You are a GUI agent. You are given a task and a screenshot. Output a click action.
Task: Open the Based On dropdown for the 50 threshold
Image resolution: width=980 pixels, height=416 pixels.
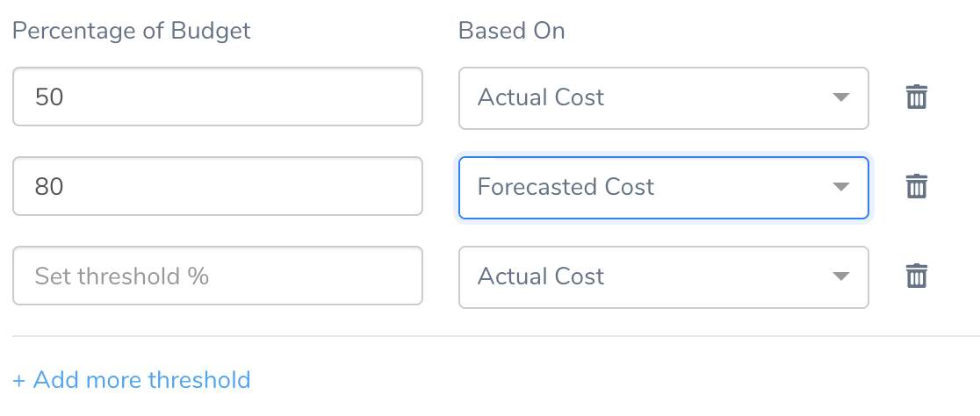click(663, 98)
